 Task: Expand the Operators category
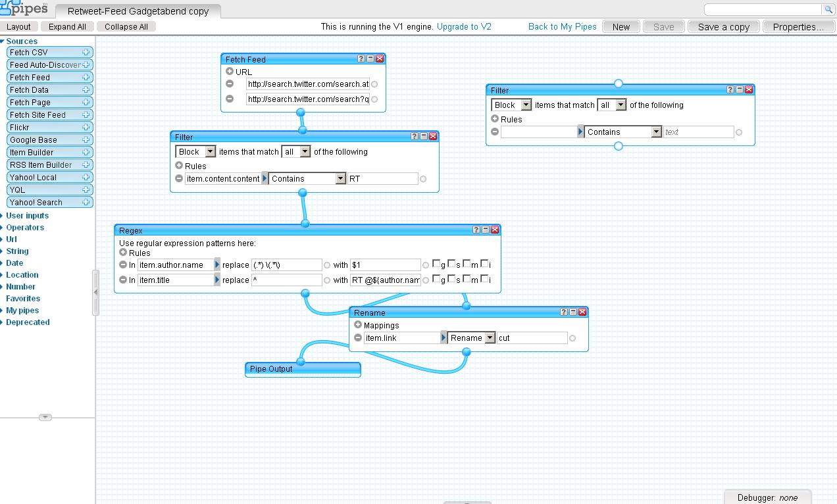[x=25, y=228]
